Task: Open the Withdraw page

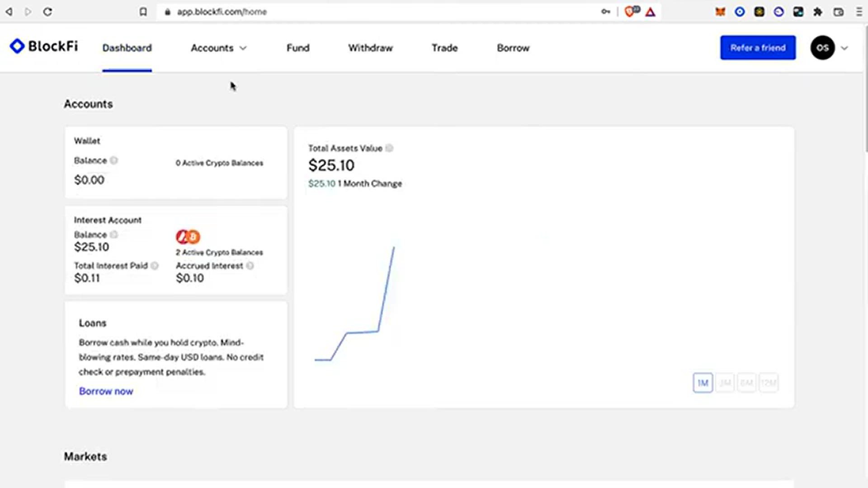Action: point(370,48)
